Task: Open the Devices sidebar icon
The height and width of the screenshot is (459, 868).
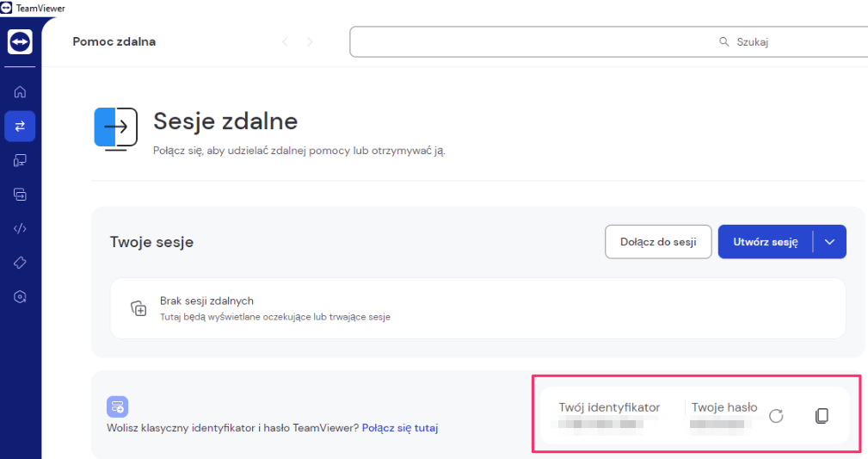Action: coord(20,161)
